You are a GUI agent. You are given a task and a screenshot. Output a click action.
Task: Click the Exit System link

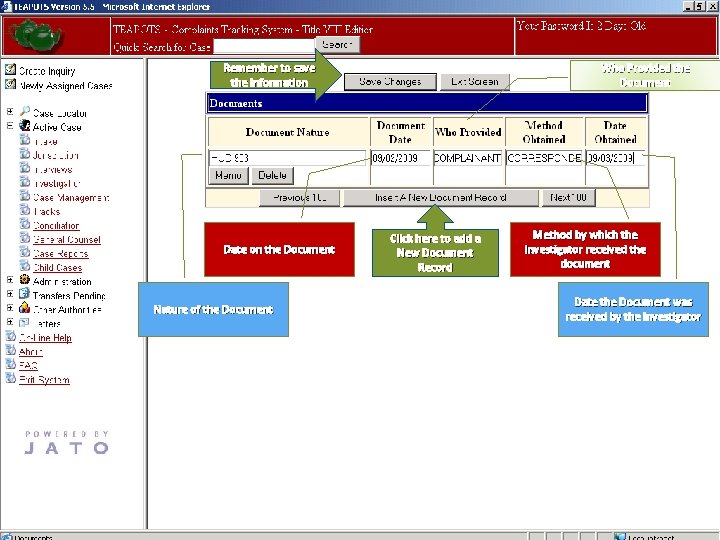coord(45,380)
